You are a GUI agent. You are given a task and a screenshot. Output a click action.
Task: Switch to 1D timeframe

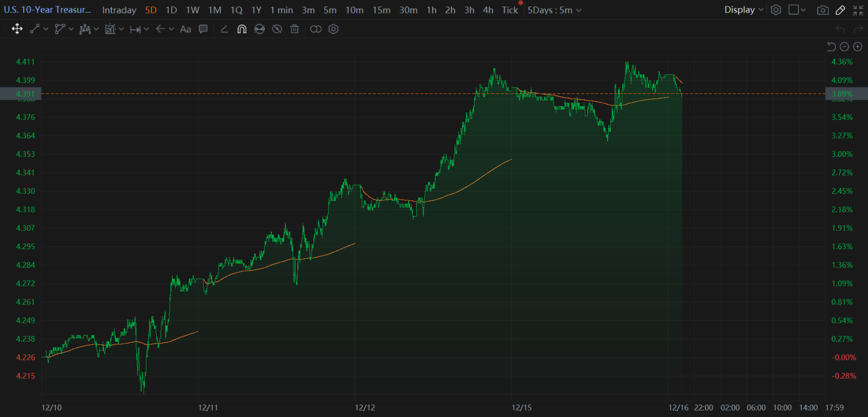click(171, 10)
